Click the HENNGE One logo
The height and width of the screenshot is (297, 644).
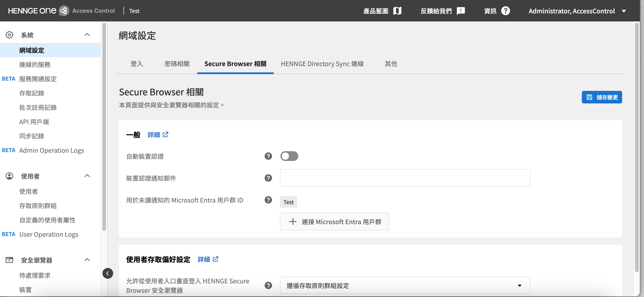point(32,10)
